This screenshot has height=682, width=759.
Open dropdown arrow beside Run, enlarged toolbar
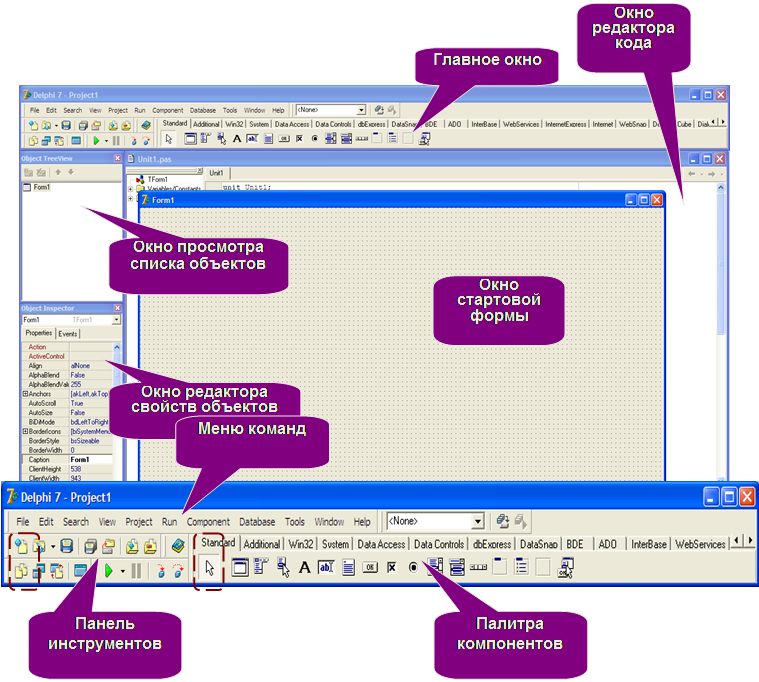pyautogui.click(x=122, y=571)
